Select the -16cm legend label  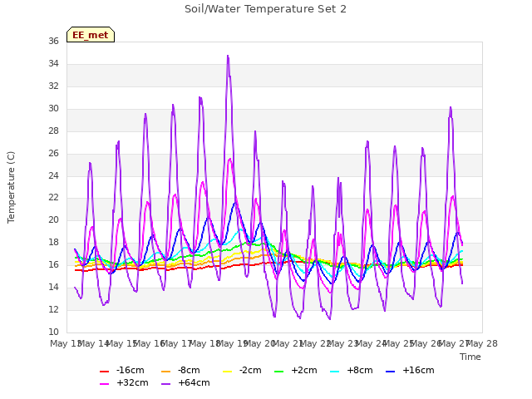pyautogui.click(x=131, y=370)
